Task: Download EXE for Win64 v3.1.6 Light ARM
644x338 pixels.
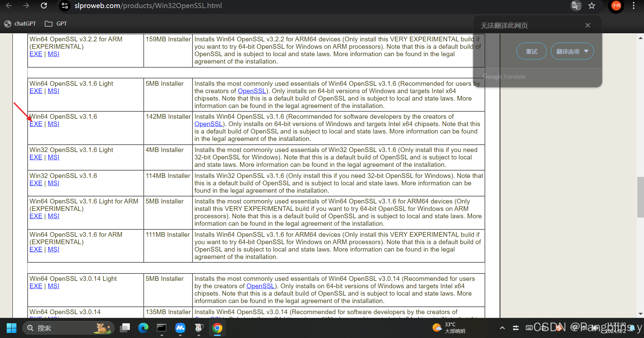Action: click(36, 216)
